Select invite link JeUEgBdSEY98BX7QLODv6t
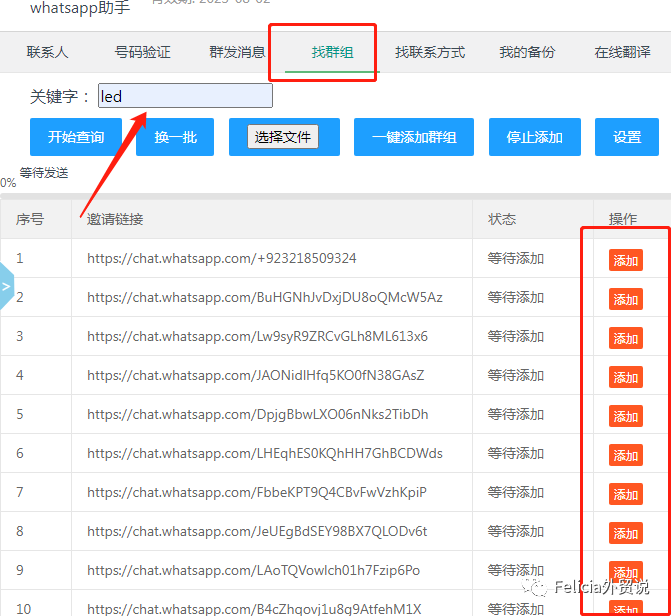The width and height of the screenshot is (671, 616). click(257, 531)
